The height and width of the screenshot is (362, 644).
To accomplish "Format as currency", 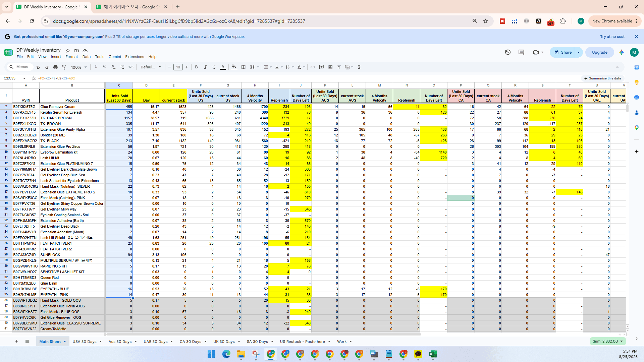I will (x=96, y=67).
